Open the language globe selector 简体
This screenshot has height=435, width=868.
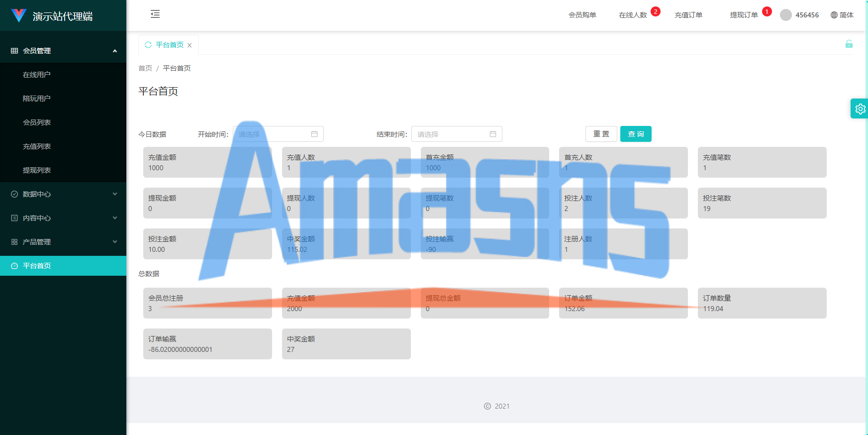pos(842,15)
